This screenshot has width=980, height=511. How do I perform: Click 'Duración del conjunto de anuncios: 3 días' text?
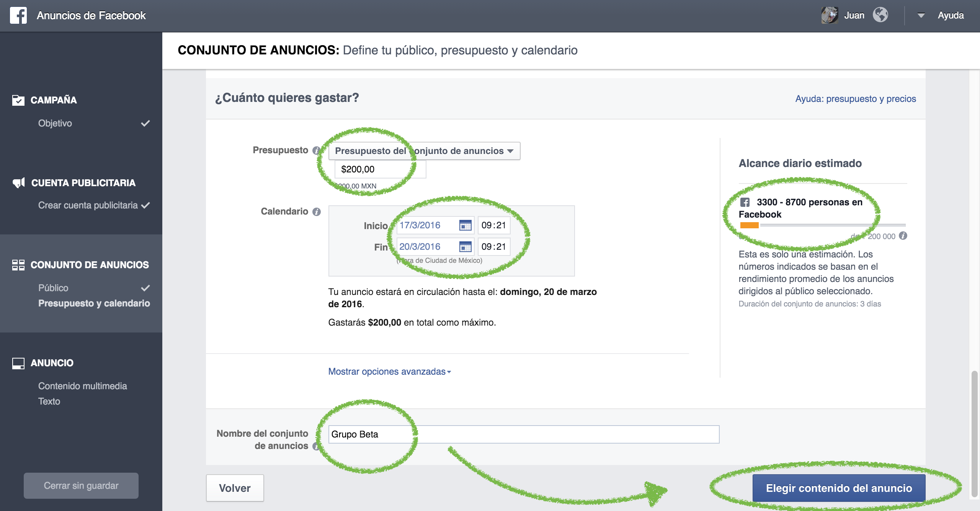(810, 304)
